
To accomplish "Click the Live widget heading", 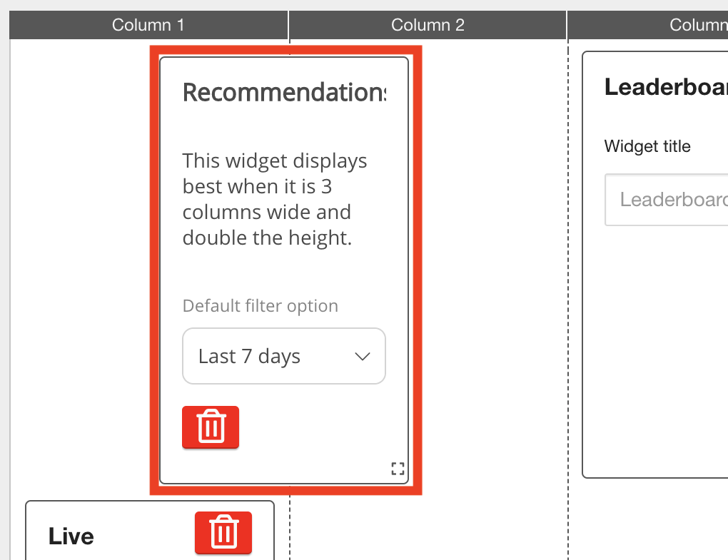I will pos(71,536).
